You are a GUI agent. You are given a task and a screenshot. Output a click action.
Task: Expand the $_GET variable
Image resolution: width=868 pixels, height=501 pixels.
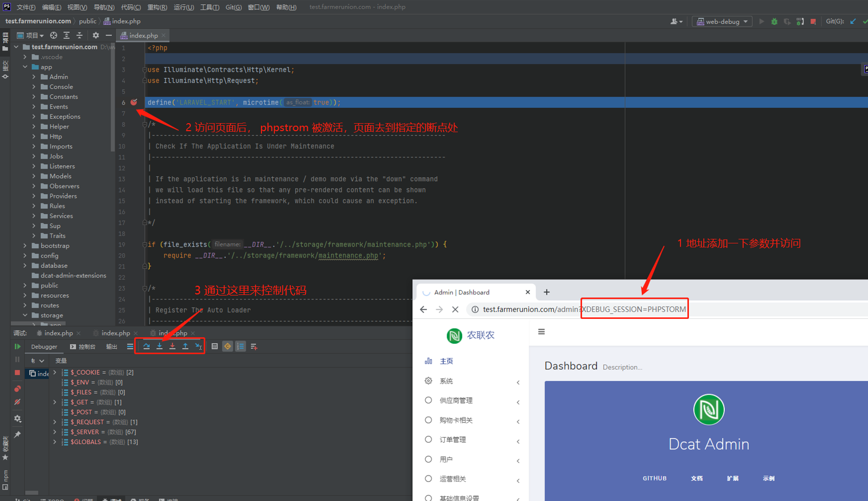55,402
